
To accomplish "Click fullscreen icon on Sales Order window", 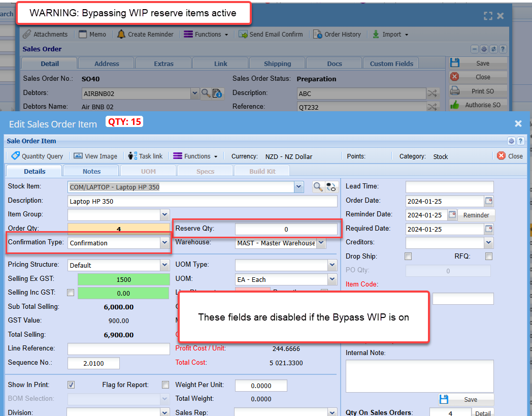I will coord(488,16).
